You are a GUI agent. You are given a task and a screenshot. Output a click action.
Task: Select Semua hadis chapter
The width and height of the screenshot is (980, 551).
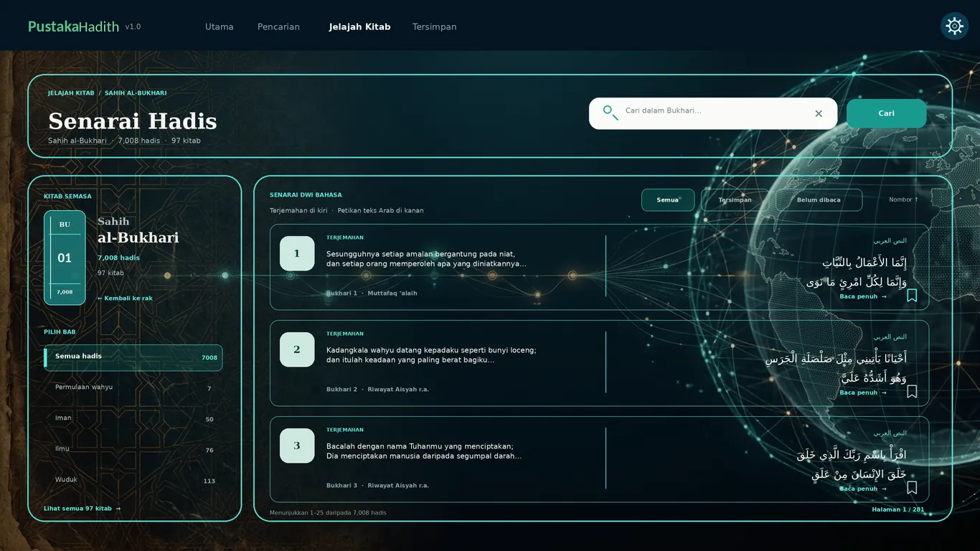[133, 357]
